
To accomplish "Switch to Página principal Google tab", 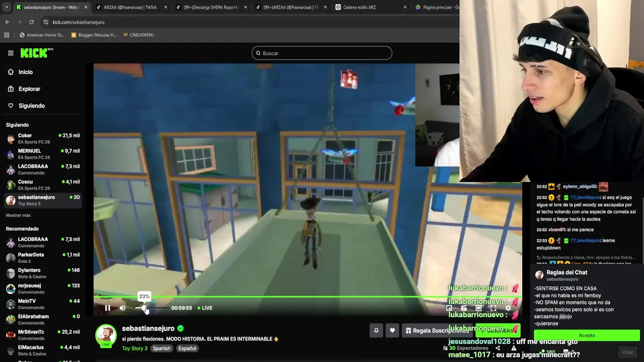I will point(436,7).
